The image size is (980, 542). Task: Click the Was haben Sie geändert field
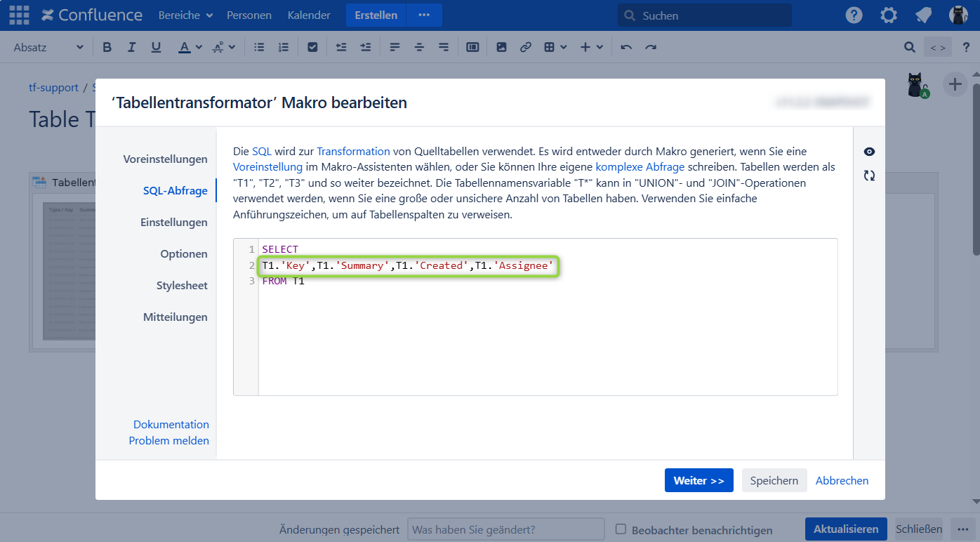(x=505, y=529)
